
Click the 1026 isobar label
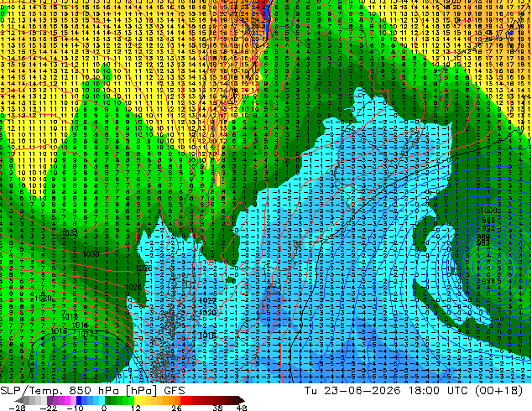click(133, 287)
